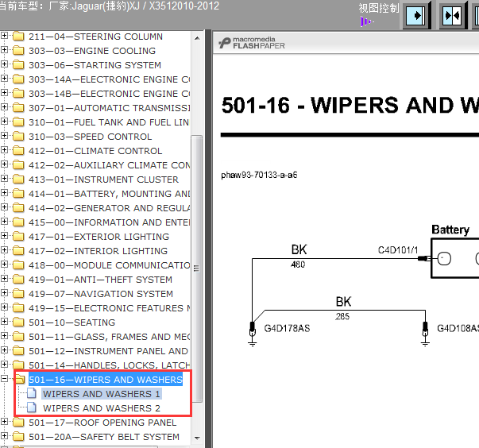Expand the 310-01 Fuel Tank node
Image resolution: width=479 pixels, height=448 pixels.
(x=4, y=122)
